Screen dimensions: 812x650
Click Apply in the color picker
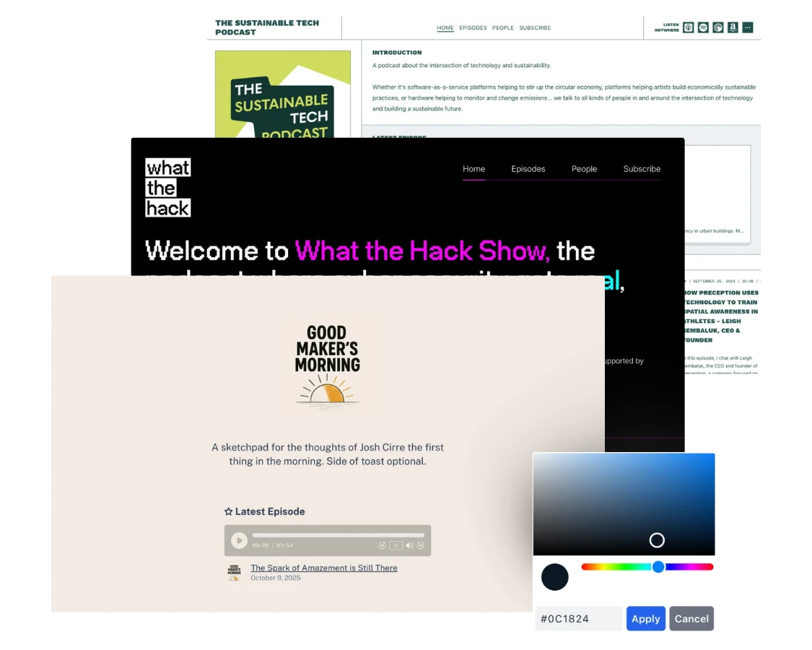pos(646,618)
